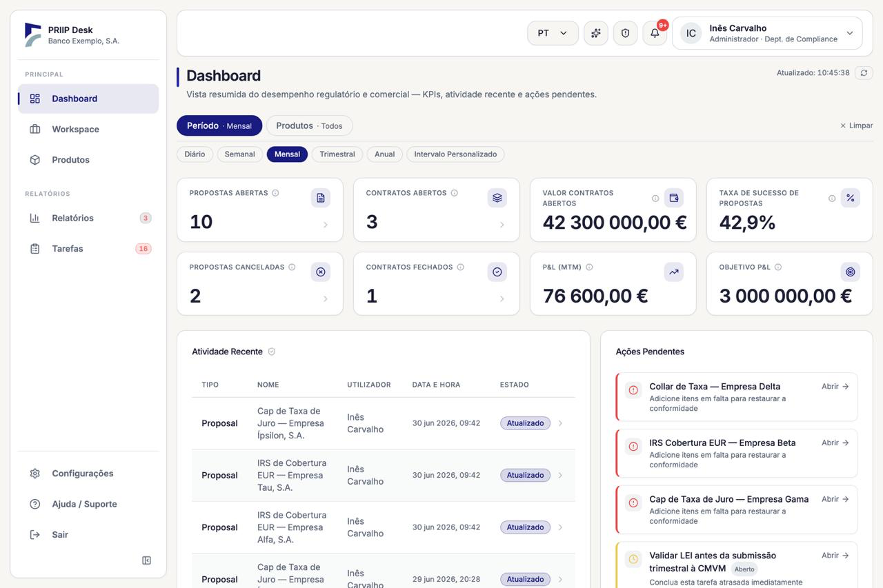883x588 pixels.
Task: Click the PRIIP Desk logo icon
Action: 32,34
